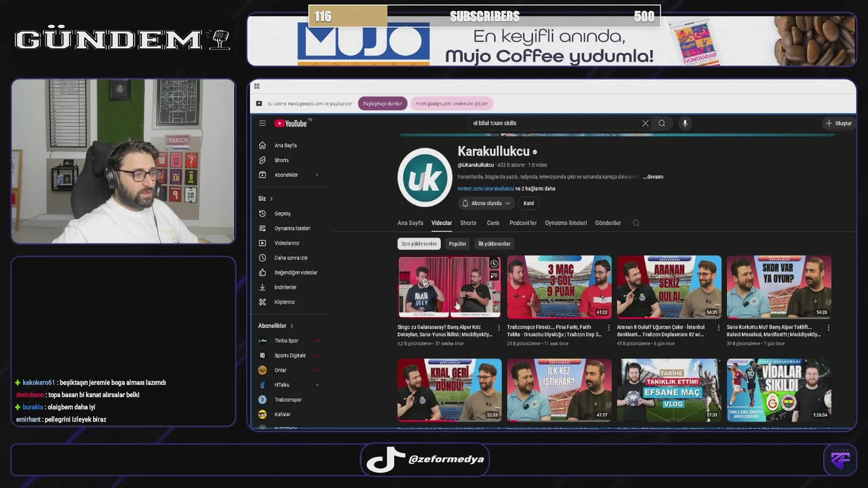The image size is (868, 488).
Task: Add first video to queue via playlist icon
Action: [494, 275]
